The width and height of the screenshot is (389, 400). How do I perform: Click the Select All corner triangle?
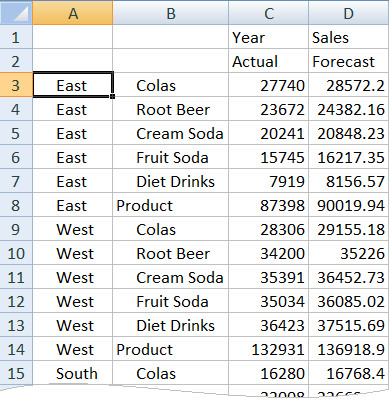pyautogui.click(x=16, y=13)
